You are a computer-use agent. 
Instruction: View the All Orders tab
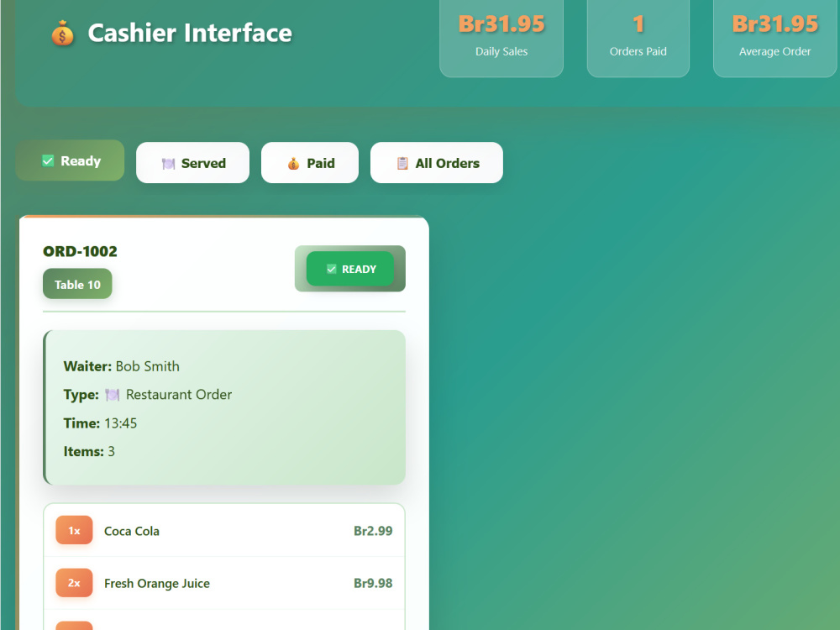click(x=437, y=163)
